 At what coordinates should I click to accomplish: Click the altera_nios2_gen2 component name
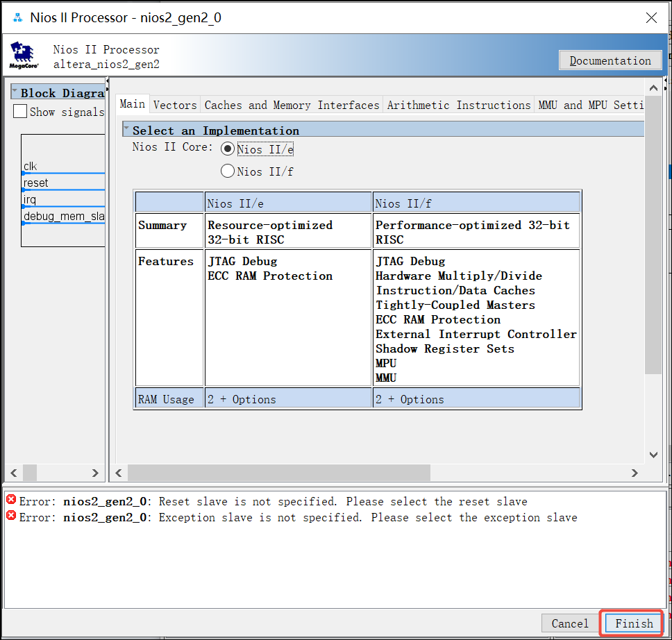106,65
